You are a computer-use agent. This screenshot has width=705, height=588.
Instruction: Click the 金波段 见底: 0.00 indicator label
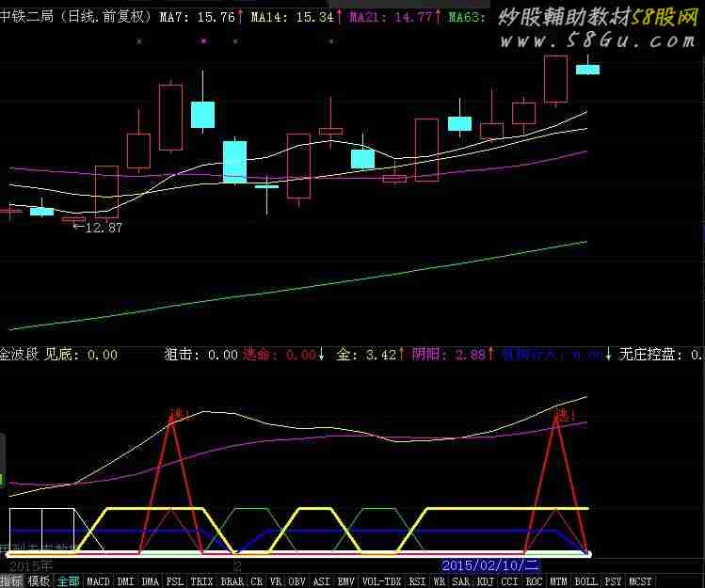(x=59, y=355)
